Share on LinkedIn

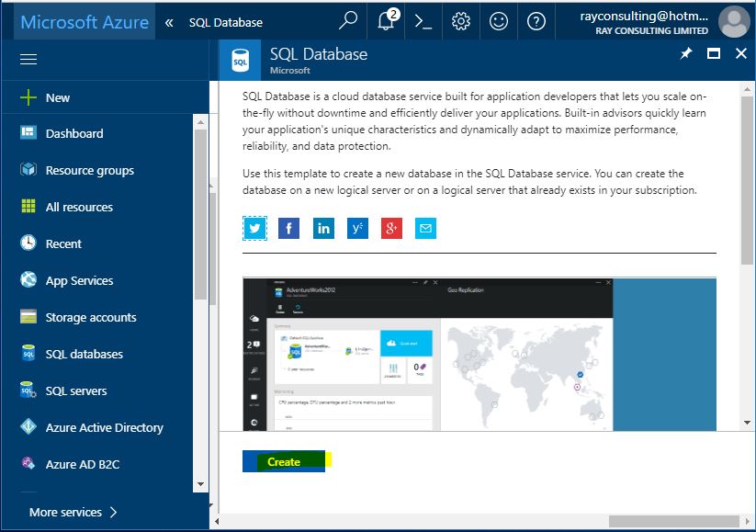coord(323,228)
